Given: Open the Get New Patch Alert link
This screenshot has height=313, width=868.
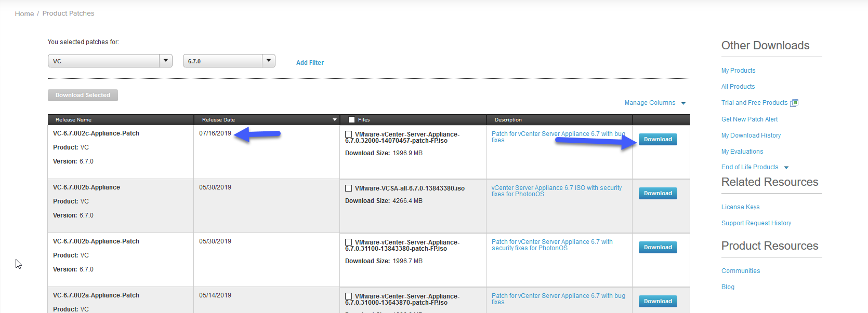Looking at the screenshot, I should (749, 119).
